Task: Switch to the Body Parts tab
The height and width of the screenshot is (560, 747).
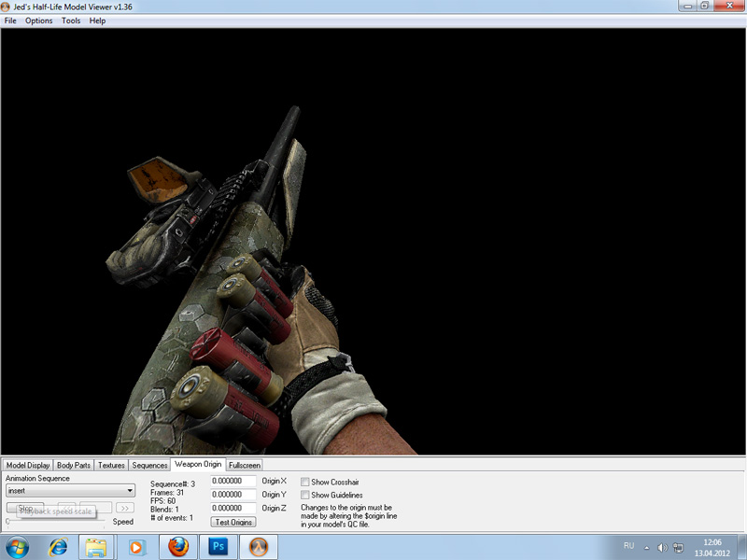Action: pos(74,465)
